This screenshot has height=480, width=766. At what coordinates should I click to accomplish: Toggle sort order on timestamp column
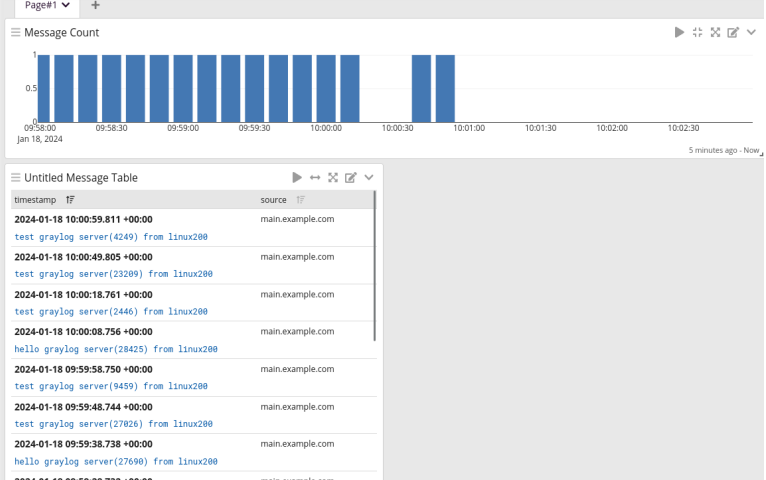click(x=70, y=200)
